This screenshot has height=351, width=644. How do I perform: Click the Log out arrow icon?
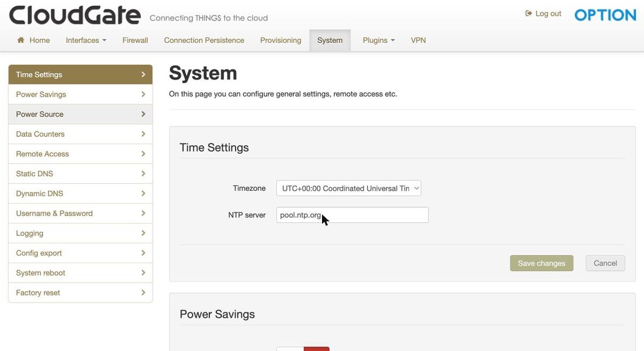[529, 13]
